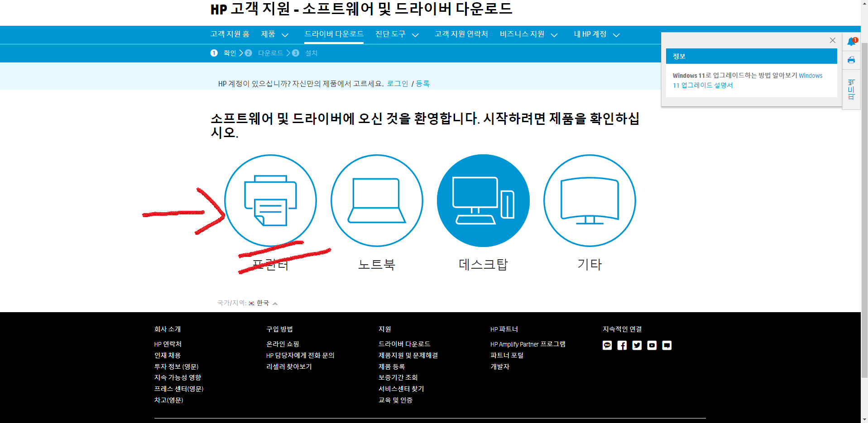
Task: Go to 고객 지원 홈
Action: 230,34
